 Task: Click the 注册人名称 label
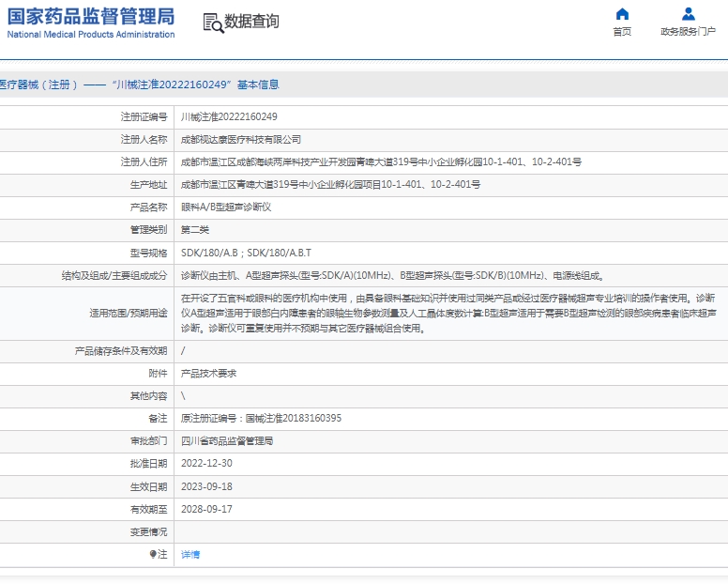tap(144, 139)
